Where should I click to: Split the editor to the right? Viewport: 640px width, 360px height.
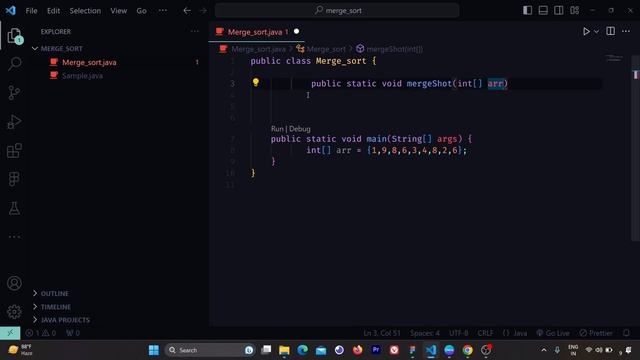(x=611, y=31)
